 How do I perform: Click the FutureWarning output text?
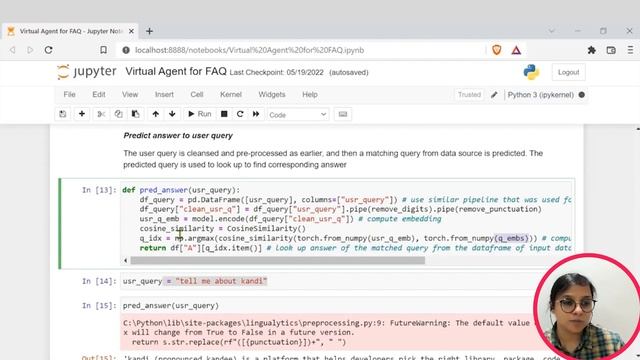coord(327,333)
